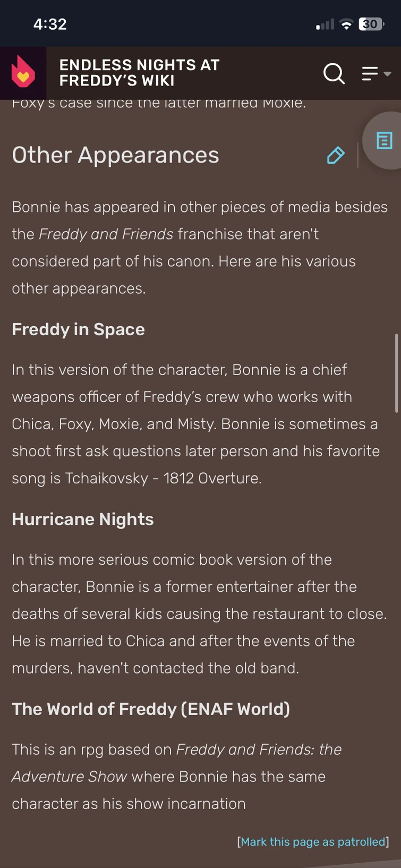The height and width of the screenshot is (868, 401).
Task: Tap the battery indicator showing 30
Action: pos(370,24)
